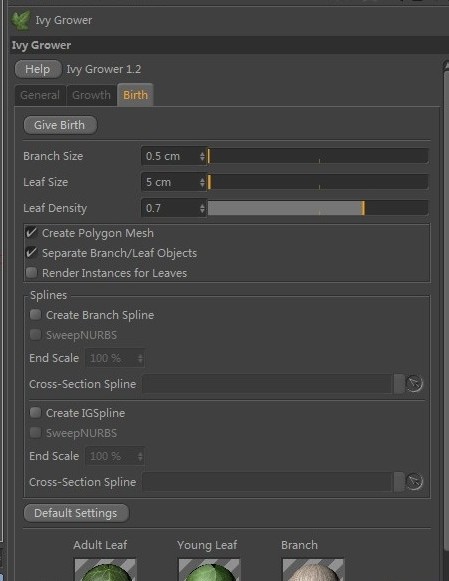Screen dimensions: 449x581
Task: Enable Create IGSpline checkbox
Action: point(36,413)
